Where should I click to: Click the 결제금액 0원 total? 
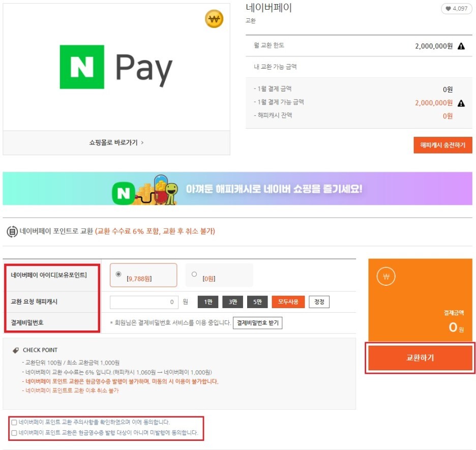click(x=456, y=327)
